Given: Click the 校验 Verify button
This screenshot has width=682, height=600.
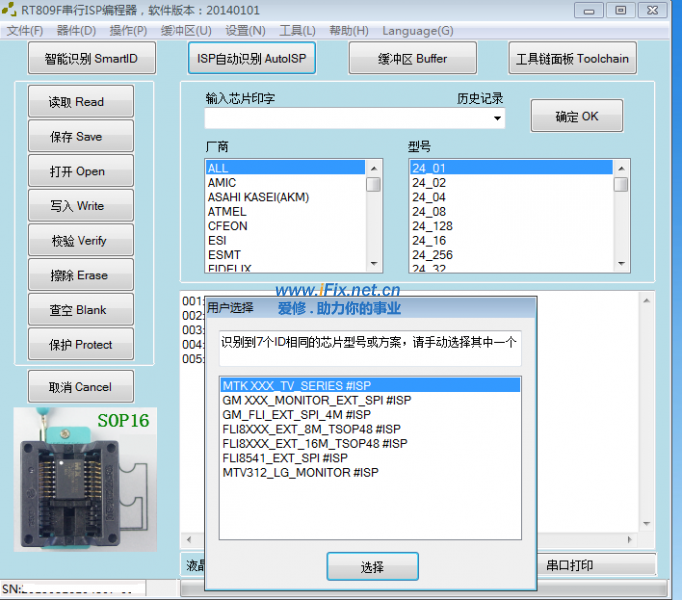Looking at the screenshot, I should (x=81, y=240).
